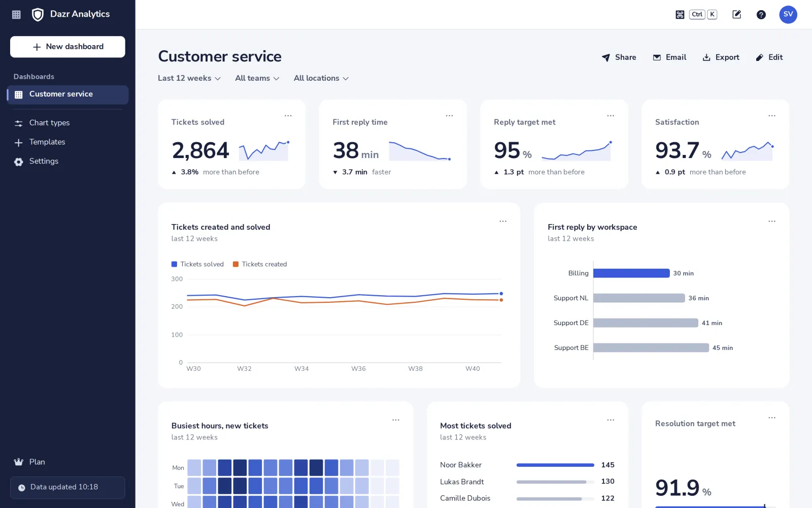Click the Data updated clock icon
Viewport: 812px width, 508px height.
click(x=22, y=488)
